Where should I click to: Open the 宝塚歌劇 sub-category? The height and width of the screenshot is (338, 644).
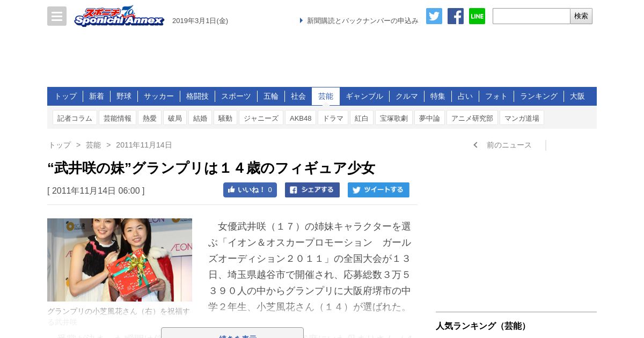pyautogui.click(x=394, y=118)
